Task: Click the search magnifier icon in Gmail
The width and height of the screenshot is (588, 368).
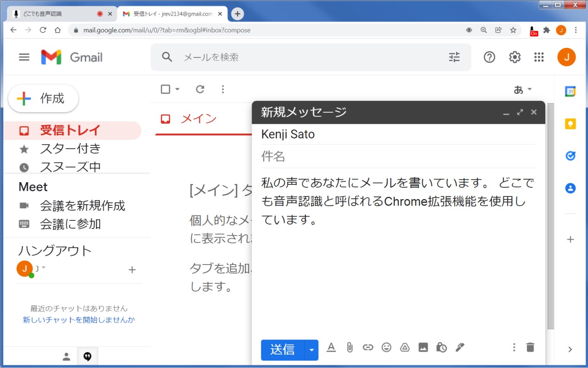Action: tap(167, 57)
